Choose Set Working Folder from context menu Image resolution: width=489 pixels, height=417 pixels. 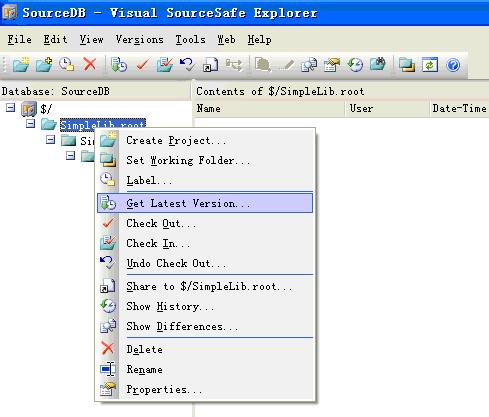click(x=205, y=160)
